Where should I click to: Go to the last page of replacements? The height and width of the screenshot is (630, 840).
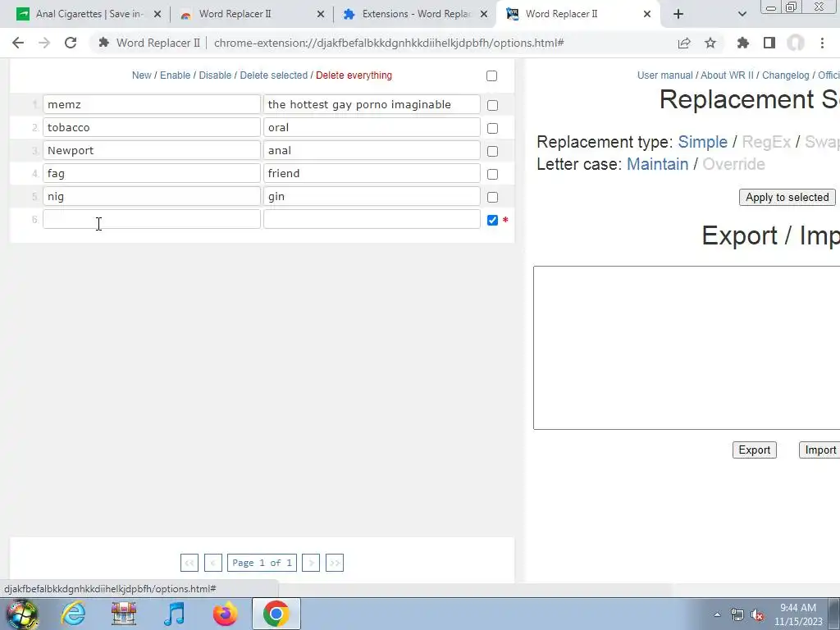tap(335, 563)
